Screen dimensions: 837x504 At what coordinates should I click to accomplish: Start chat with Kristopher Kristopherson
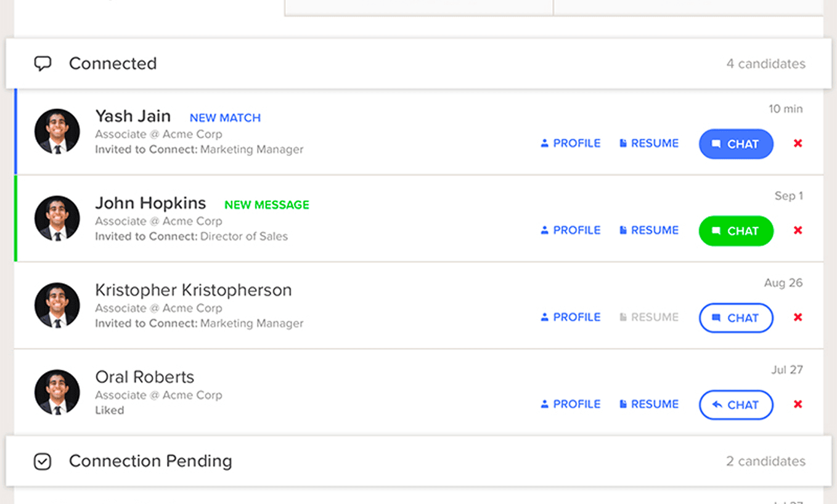point(736,318)
